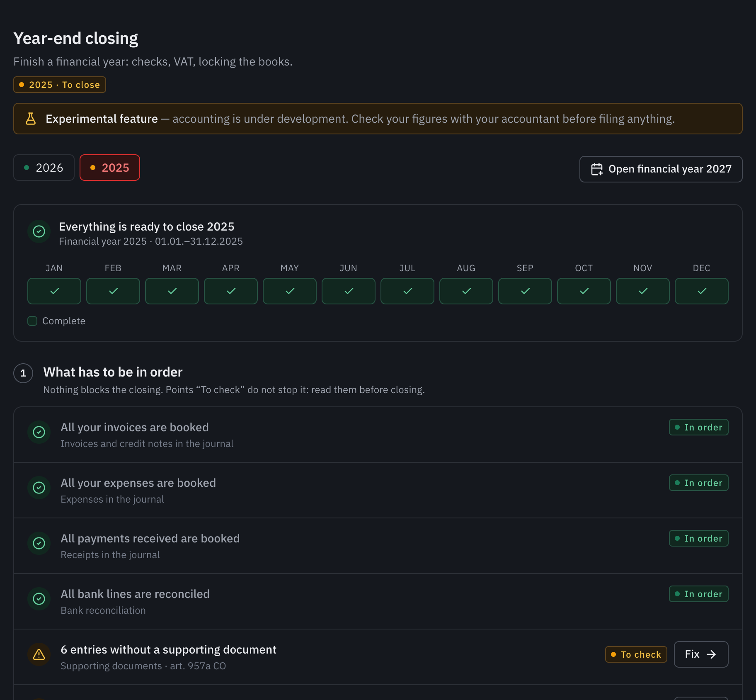Click 'Financial year 2025 · 01.01.–31.12.2025' text
The image size is (756, 700).
coord(151,241)
